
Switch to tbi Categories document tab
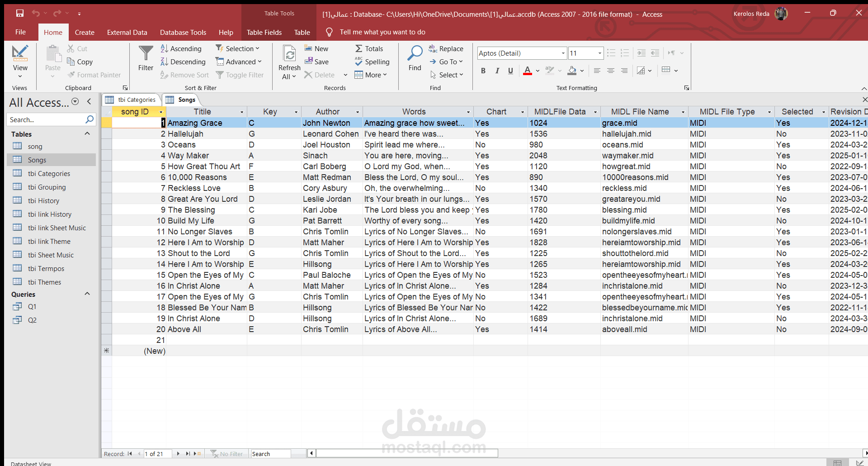click(x=131, y=100)
